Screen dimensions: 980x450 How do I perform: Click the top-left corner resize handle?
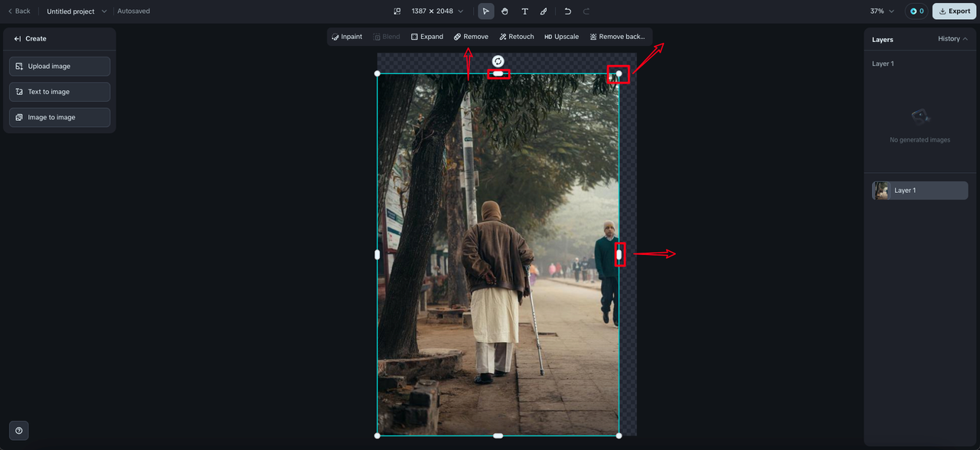point(377,73)
